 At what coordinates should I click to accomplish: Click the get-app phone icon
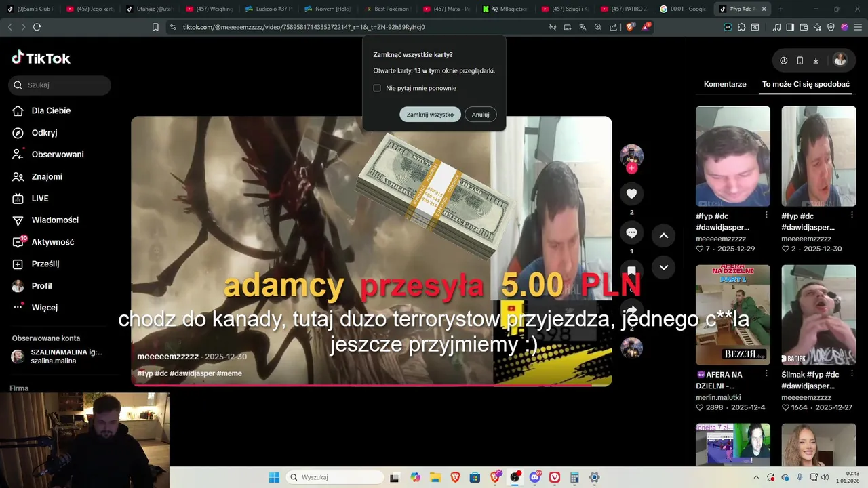(800, 60)
